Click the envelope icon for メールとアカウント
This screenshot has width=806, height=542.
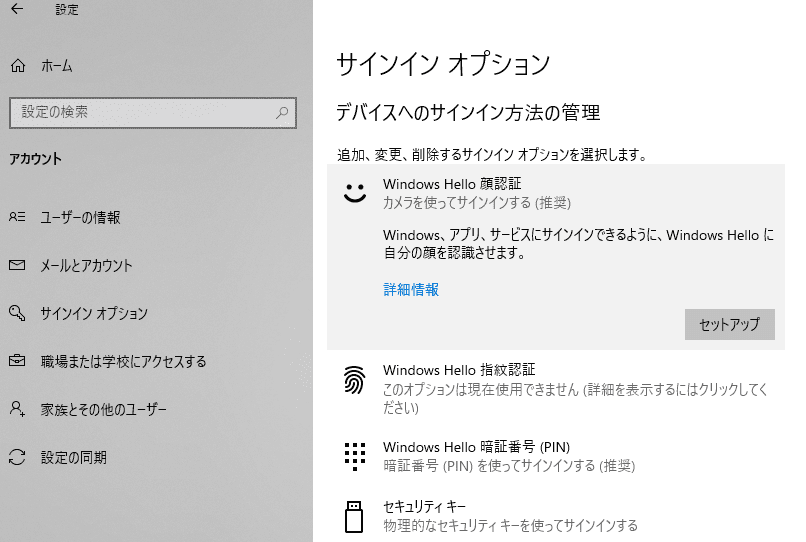[17, 265]
